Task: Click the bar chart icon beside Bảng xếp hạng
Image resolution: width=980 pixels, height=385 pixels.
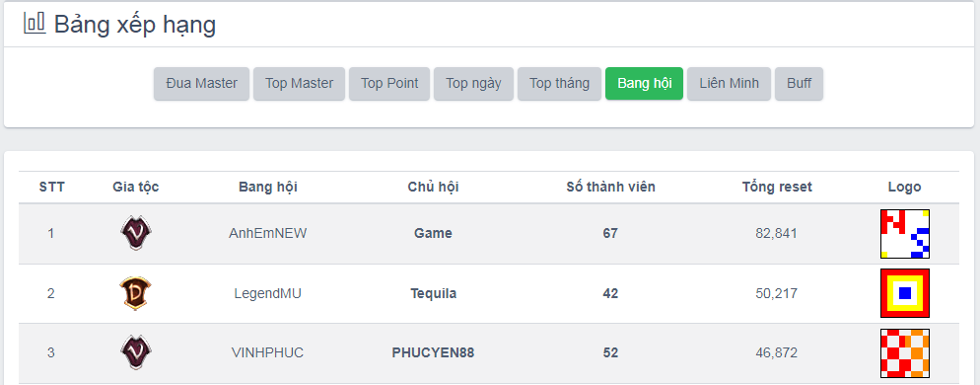Action: 35,23
